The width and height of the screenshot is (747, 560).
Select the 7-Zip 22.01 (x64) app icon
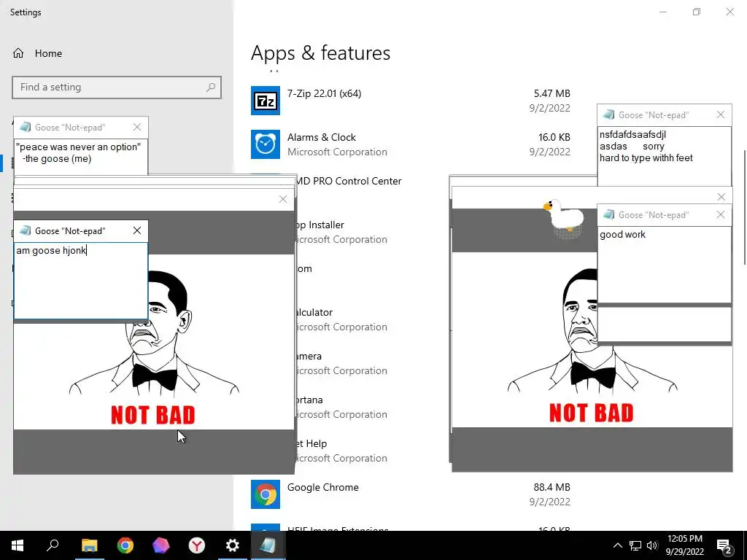266,101
